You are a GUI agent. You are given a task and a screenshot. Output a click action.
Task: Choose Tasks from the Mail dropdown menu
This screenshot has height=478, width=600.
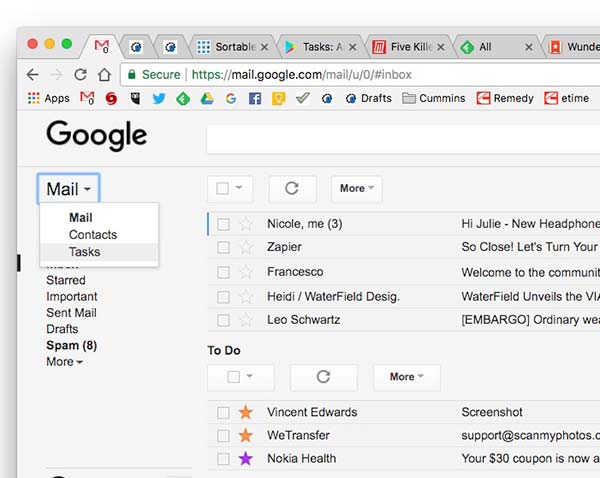click(84, 252)
